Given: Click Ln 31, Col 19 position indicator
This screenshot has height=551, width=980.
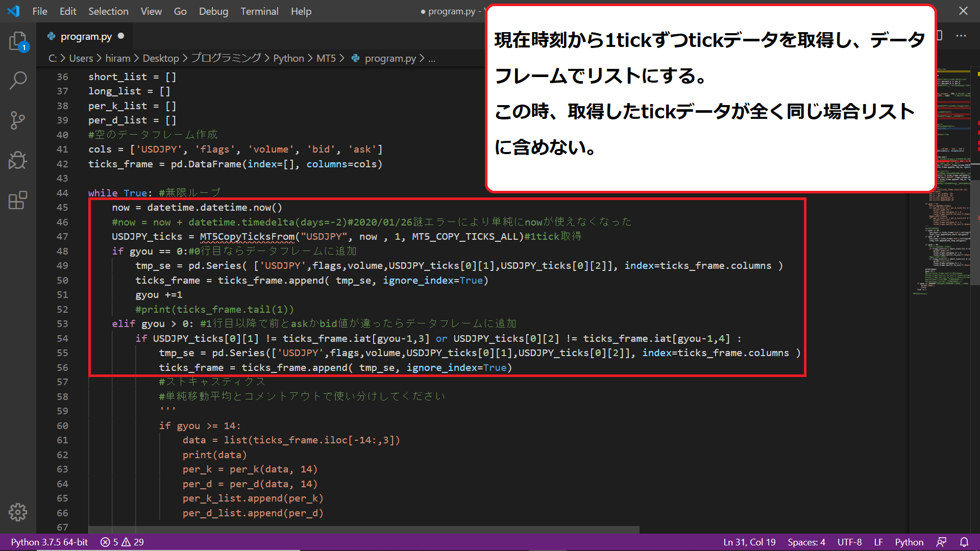Looking at the screenshot, I should click(749, 542).
